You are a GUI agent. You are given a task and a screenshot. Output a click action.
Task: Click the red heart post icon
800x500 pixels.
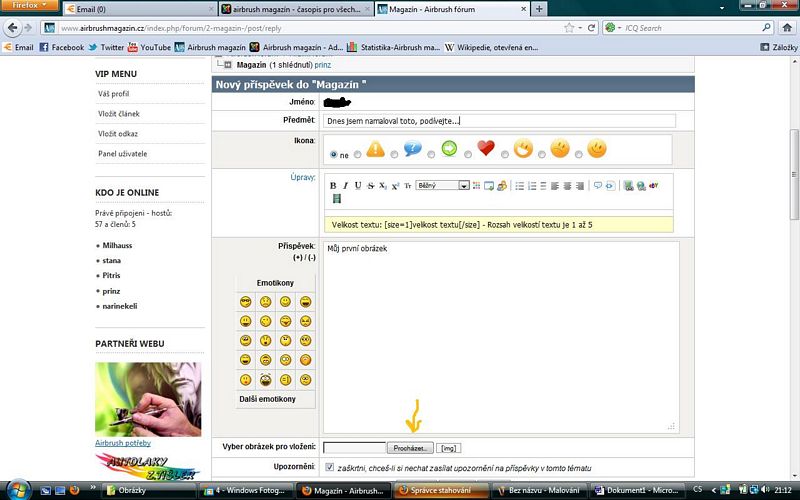point(486,149)
